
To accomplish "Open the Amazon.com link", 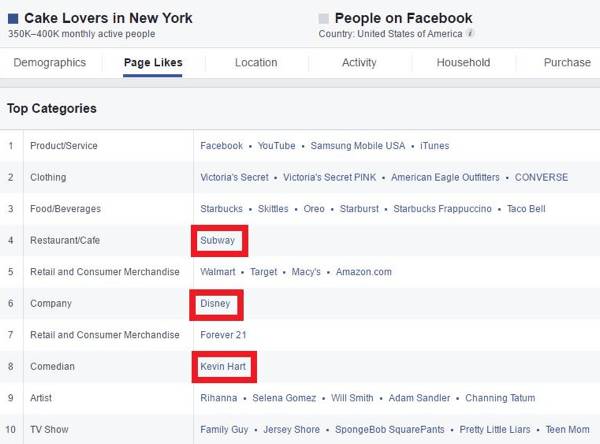I will pyautogui.click(x=364, y=272).
